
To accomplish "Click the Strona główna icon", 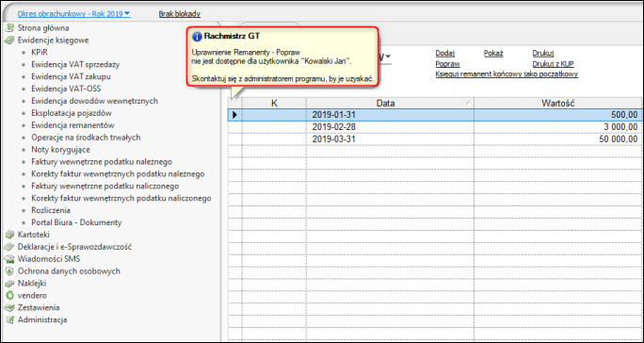I will 9,28.
